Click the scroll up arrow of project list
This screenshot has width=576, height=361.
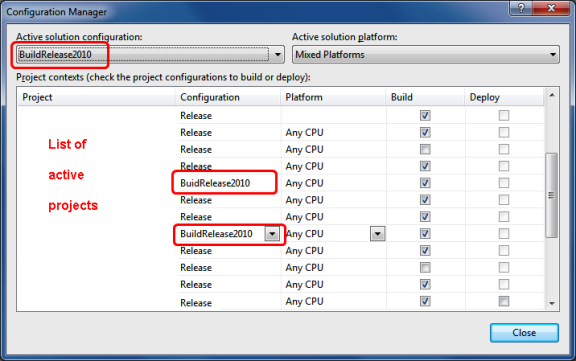click(552, 95)
